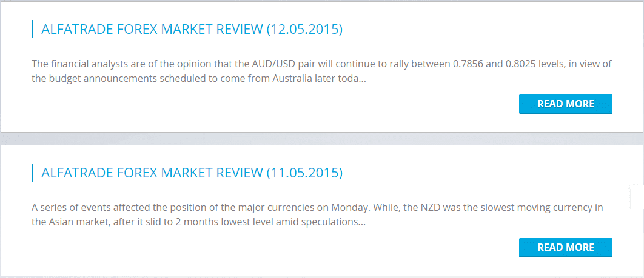Click Read More for the AUD/USD review
Image resolution: width=644 pixels, height=278 pixels.
(565, 104)
